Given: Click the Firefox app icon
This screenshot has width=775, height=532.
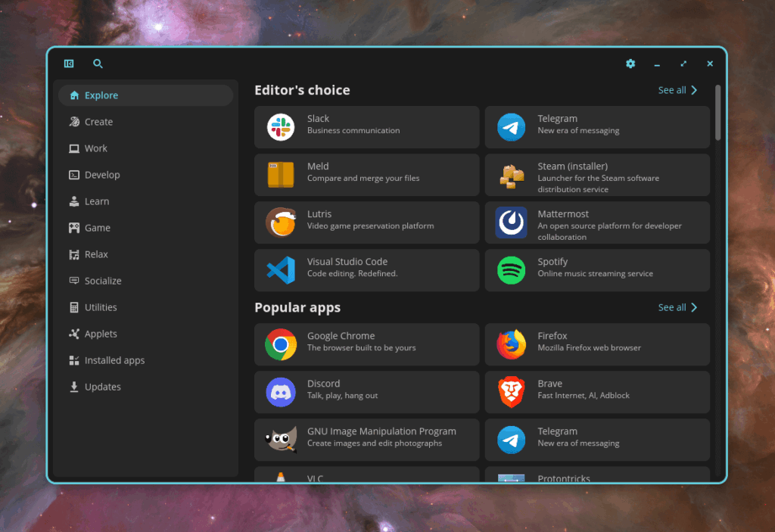Looking at the screenshot, I should [x=511, y=344].
